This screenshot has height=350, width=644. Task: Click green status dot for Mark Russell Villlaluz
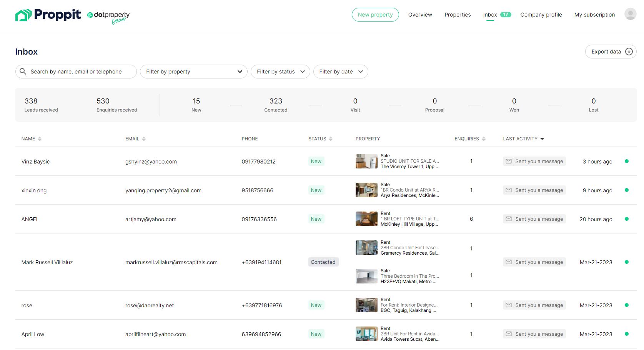(x=627, y=262)
